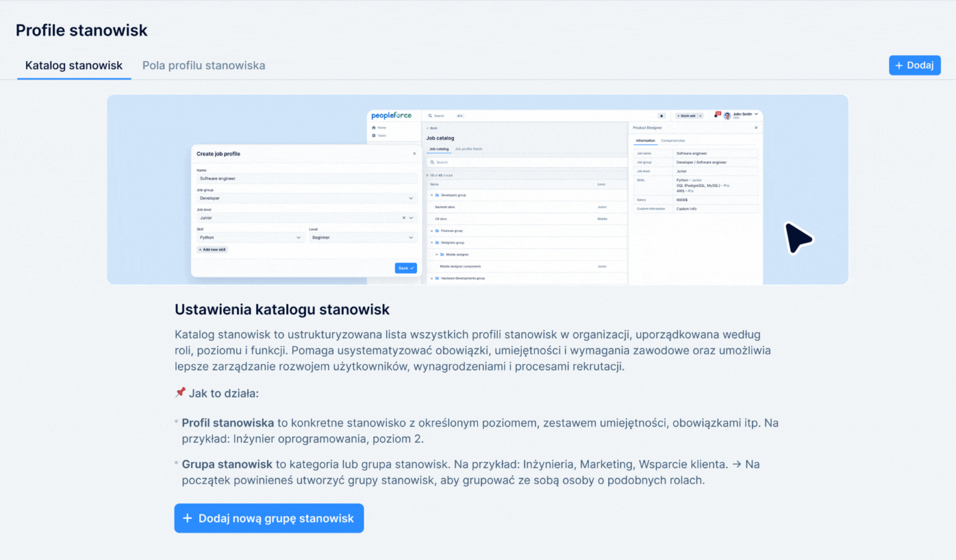Click the notification bell icon in preview
956x560 pixels.
tap(717, 115)
